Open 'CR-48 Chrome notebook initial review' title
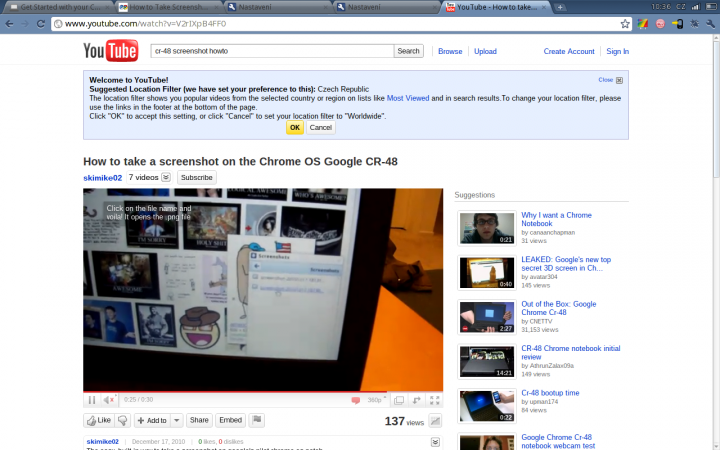Viewport: 720px width, 450px height. pos(570,353)
